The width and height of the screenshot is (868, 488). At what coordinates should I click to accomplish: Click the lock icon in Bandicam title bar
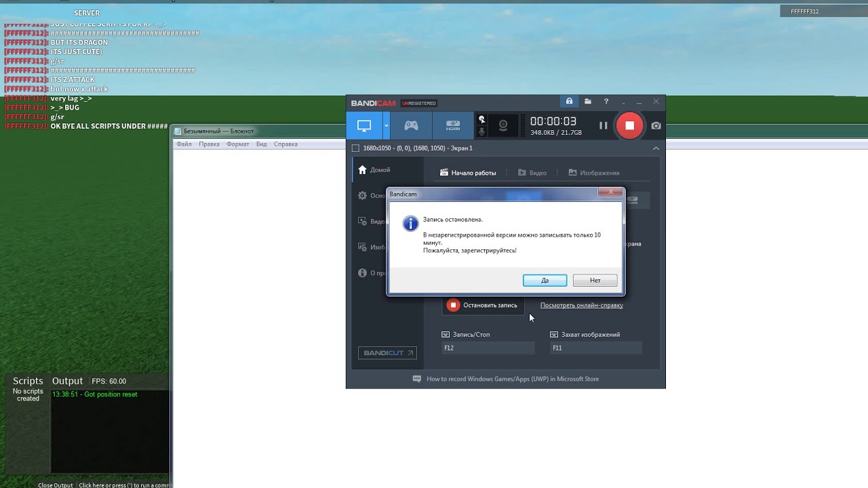click(x=569, y=102)
